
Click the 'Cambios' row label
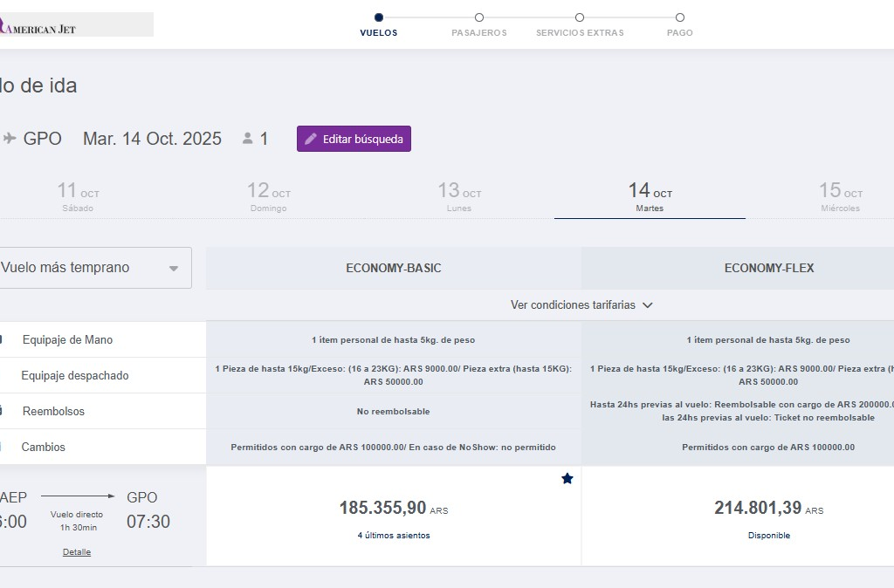[x=44, y=448]
